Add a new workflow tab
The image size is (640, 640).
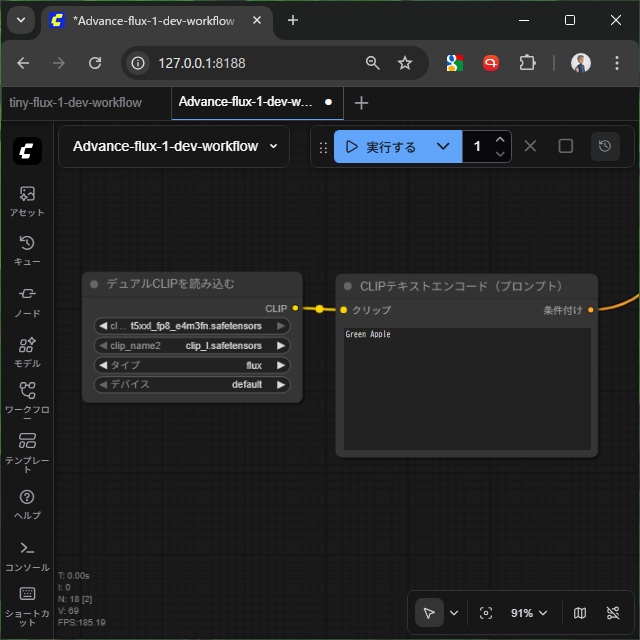tap(362, 102)
